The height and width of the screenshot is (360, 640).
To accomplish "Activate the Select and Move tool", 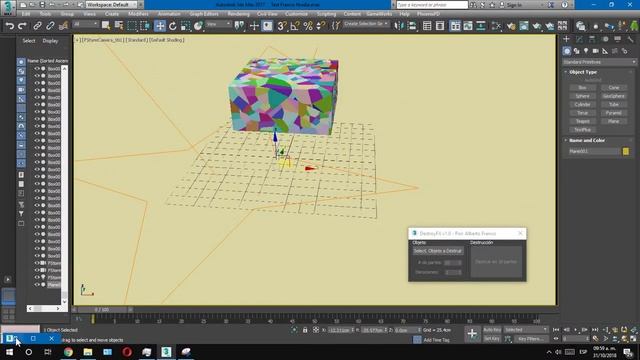I will click(x=160, y=26).
